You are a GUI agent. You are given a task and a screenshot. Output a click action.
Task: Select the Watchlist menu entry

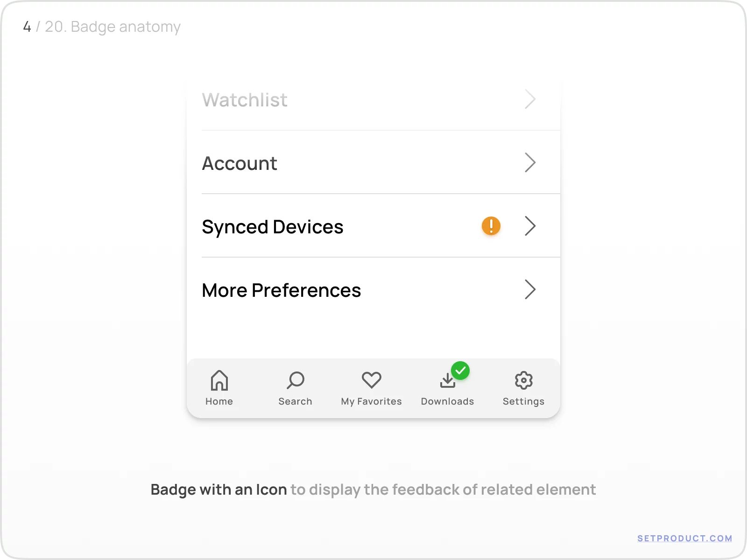click(x=244, y=100)
